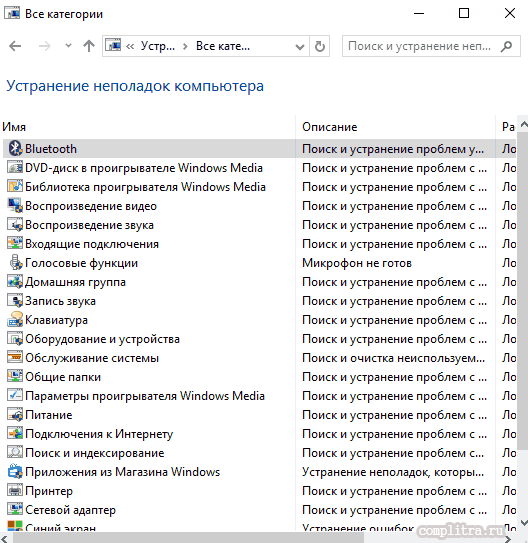Image resolution: width=528 pixels, height=543 pixels.
Task: Click the 'Устранение неполадок компьютера' heading
Action: [x=135, y=86]
